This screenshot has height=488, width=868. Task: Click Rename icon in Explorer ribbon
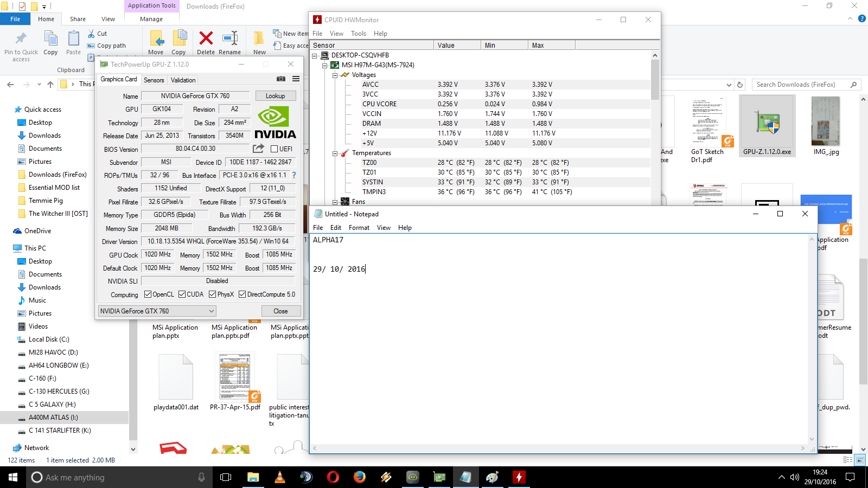230,38
